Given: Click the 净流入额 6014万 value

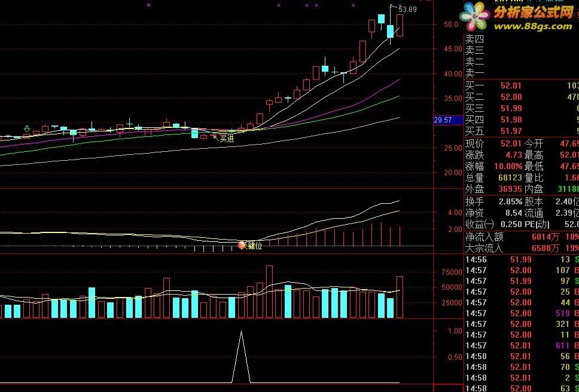Looking at the screenshot, I should [547, 237].
